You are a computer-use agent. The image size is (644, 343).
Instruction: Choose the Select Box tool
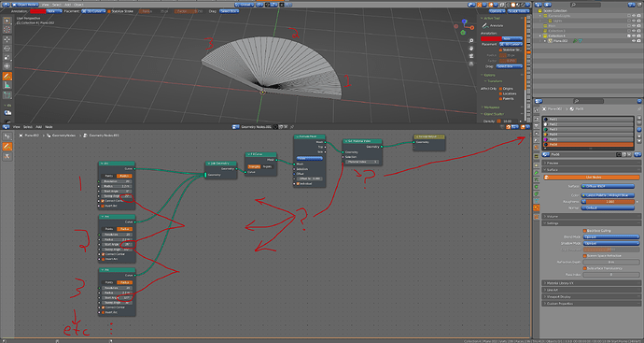tap(7, 21)
